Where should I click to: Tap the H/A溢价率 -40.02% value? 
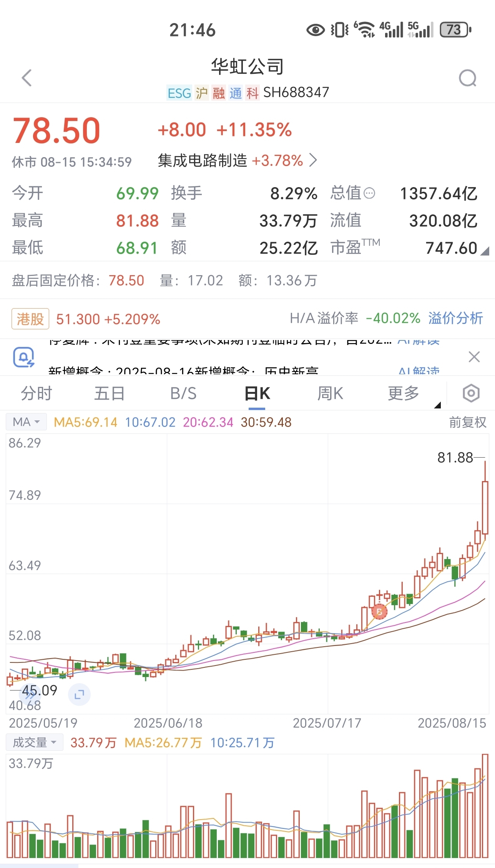[393, 318]
